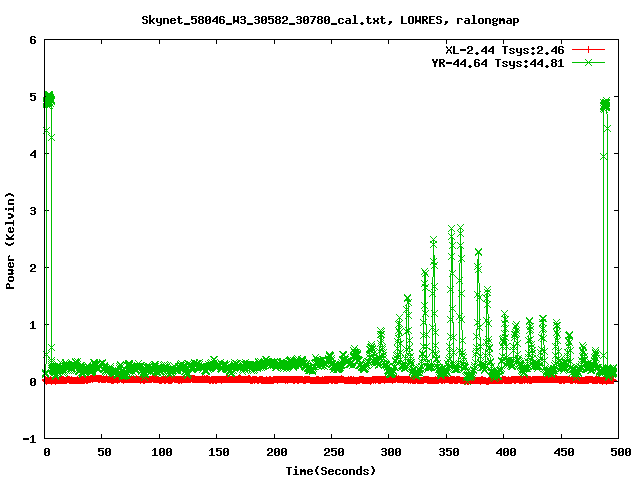Click the y-axis tick label 4
The image size is (640, 480).
coord(33,154)
